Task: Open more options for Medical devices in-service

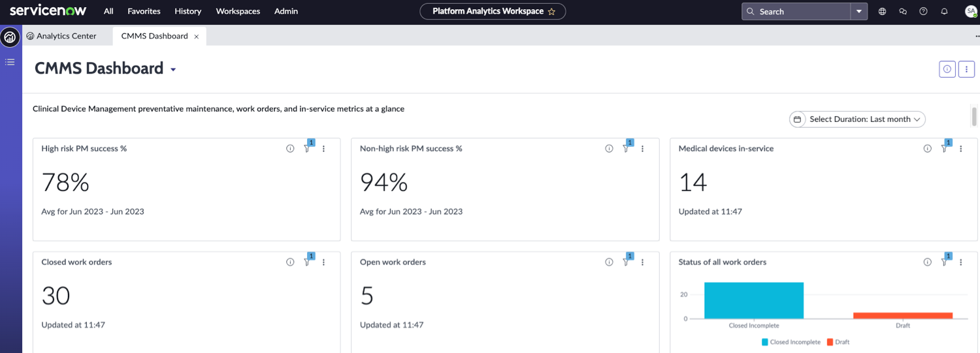Action: pos(960,149)
